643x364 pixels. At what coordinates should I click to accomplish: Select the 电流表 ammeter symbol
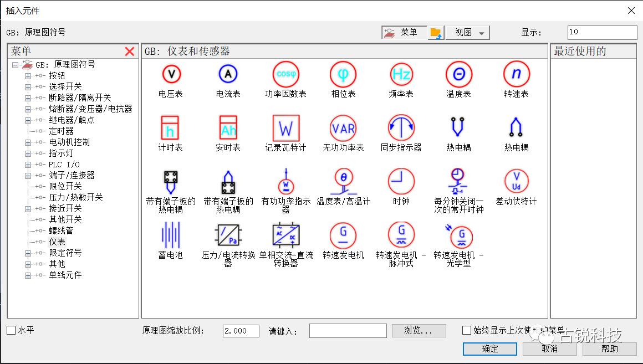228,74
